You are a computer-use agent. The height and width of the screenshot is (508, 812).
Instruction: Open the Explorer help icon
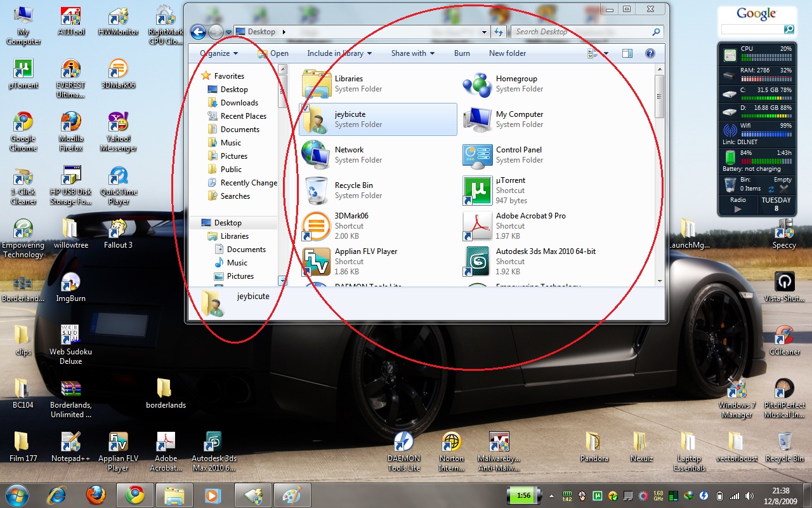click(x=650, y=53)
